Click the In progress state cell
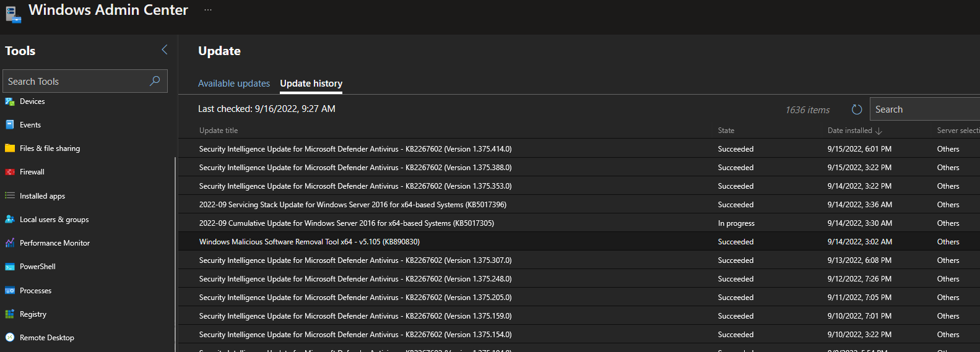The height and width of the screenshot is (352, 980). tap(736, 223)
